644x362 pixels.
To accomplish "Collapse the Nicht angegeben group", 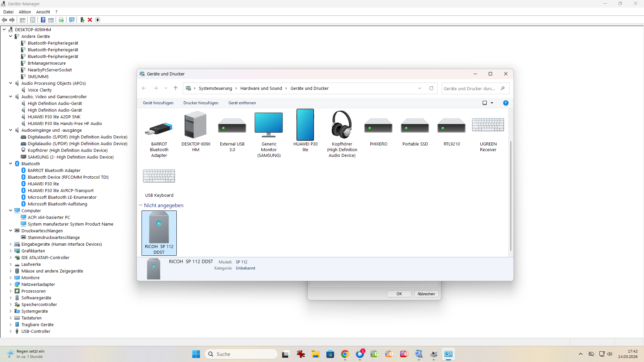I will 141,205.
